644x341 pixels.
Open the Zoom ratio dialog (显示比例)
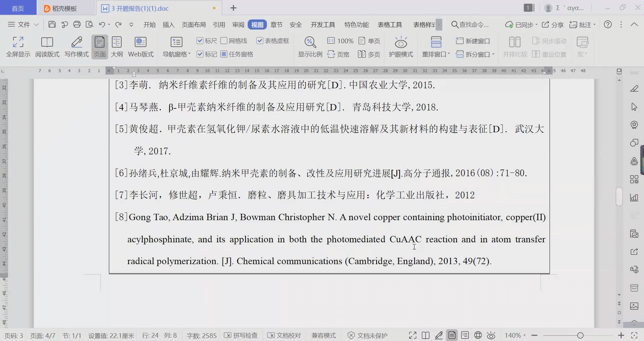(x=310, y=47)
